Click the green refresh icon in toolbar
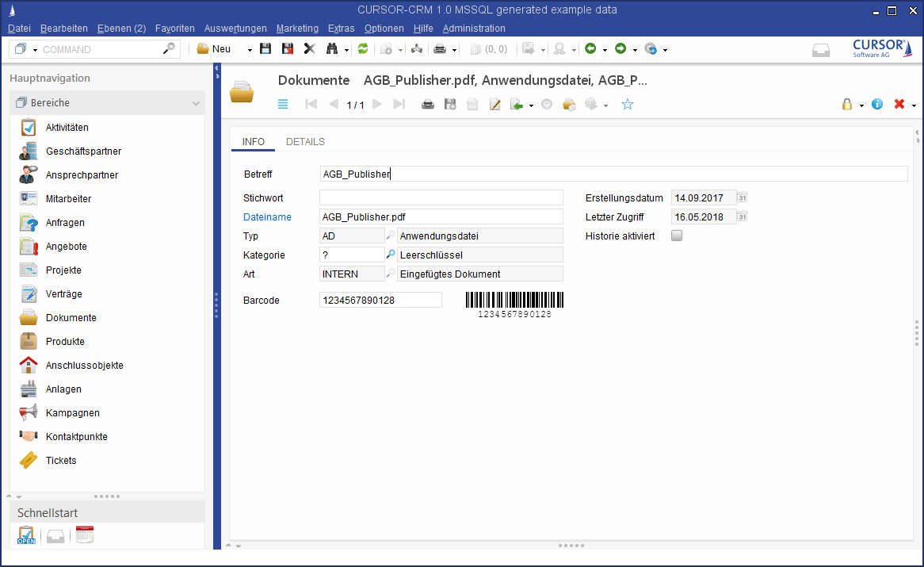The image size is (924, 567). pyautogui.click(x=363, y=49)
